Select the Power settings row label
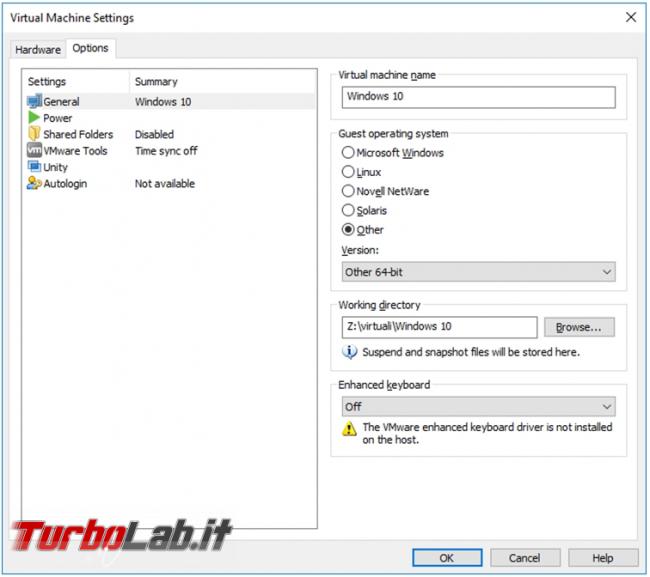Image resolution: width=650 pixels, height=577 pixels. pyautogui.click(x=58, y=118)
